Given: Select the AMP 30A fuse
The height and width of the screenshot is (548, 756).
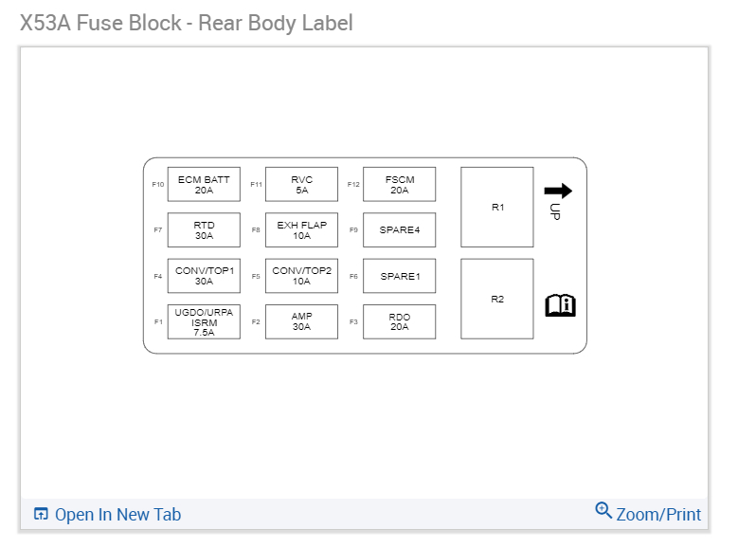Looking at the screenshot, I should [x=301, y=321].
